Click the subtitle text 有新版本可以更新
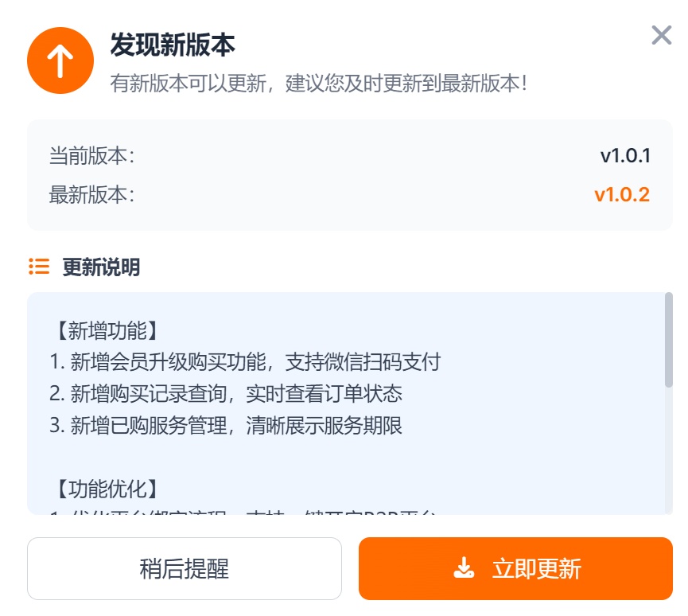This screenshot has width=688, height=616. [x=318, y=84]
